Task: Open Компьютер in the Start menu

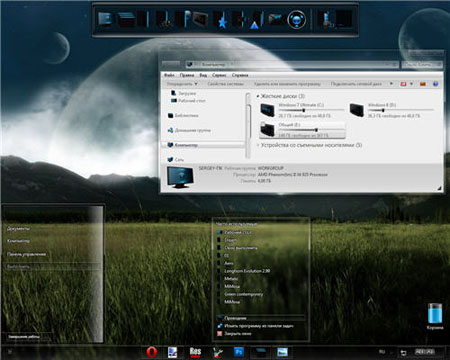Action: (x=18, y=241)
